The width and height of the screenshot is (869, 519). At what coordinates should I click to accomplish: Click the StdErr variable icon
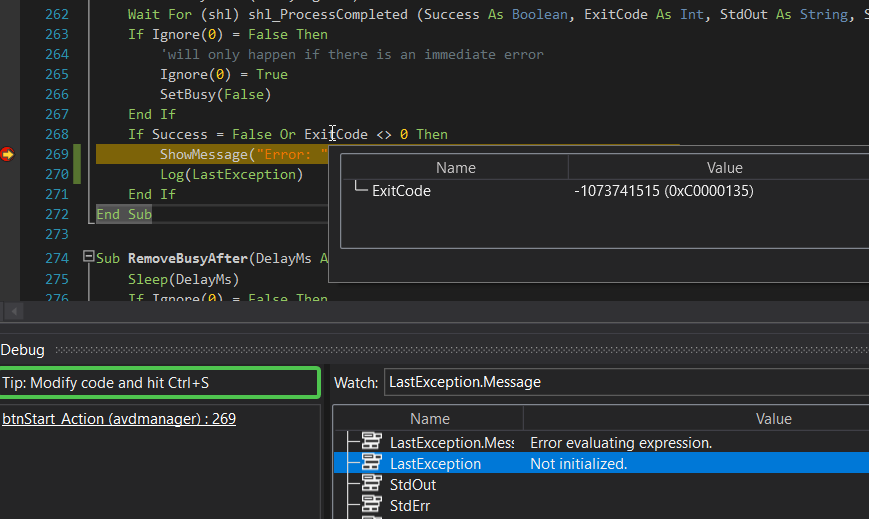click(x=372, y=506)
